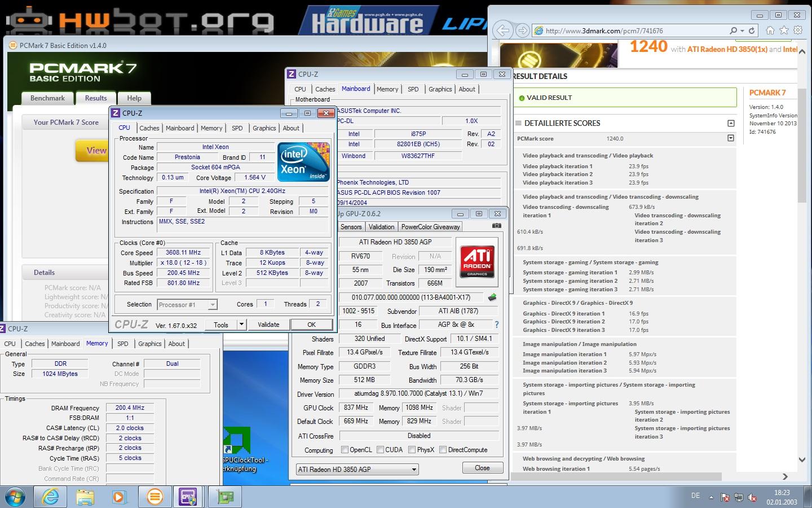Refresh the 3dmark page

[x=752, y=30]
